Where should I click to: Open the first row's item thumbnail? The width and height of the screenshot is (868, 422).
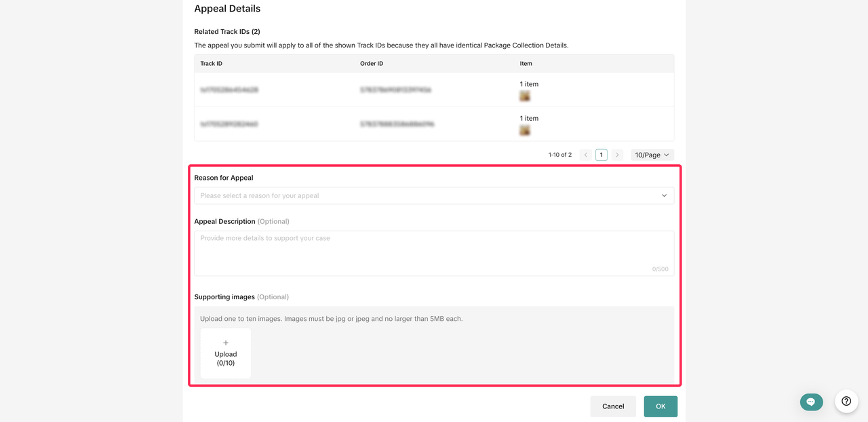(x=525, y=96)
